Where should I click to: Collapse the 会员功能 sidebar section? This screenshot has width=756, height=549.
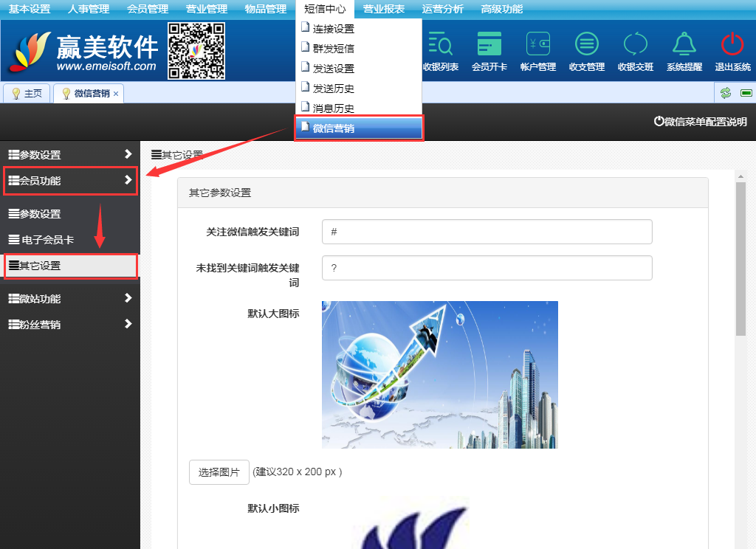(x=70, y=180)
